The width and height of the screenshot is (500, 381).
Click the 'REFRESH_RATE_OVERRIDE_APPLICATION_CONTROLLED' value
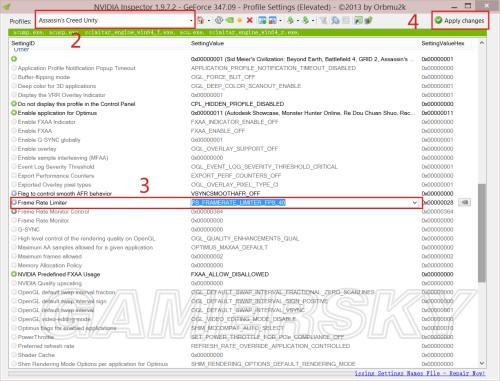pos(270,346)
